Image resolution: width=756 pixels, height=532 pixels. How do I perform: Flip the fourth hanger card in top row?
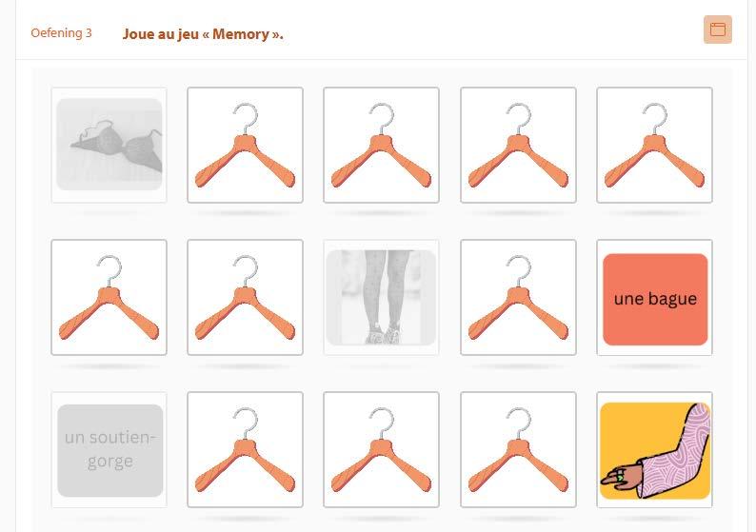[x=518, y=145]
